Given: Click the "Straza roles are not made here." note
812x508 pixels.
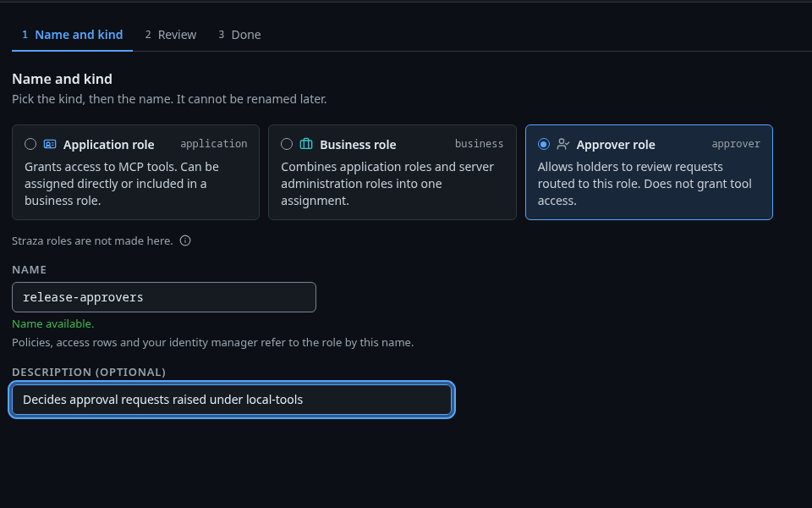Looking at the screenshot, I should click(x=92, y=241).
